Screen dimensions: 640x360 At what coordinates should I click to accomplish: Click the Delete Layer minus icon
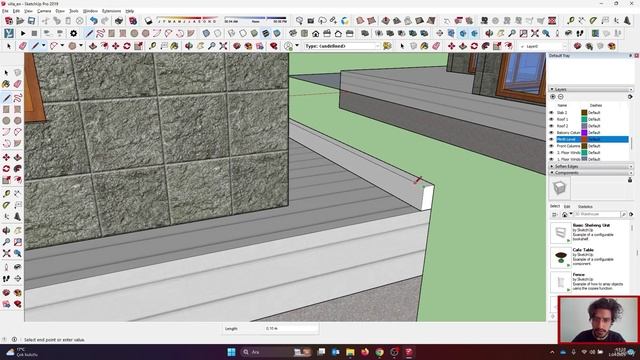pos(561,97)
